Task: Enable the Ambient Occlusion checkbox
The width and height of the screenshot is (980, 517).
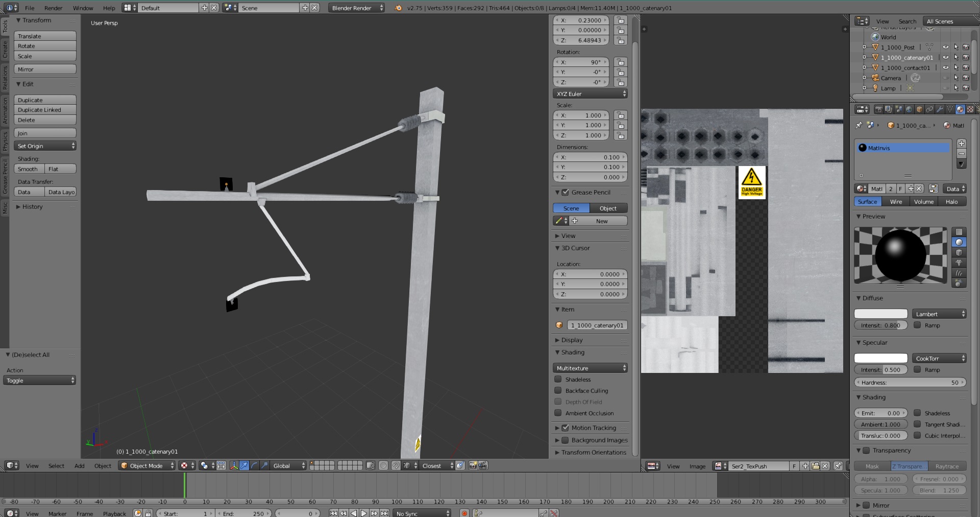Action: pos(558,413)
